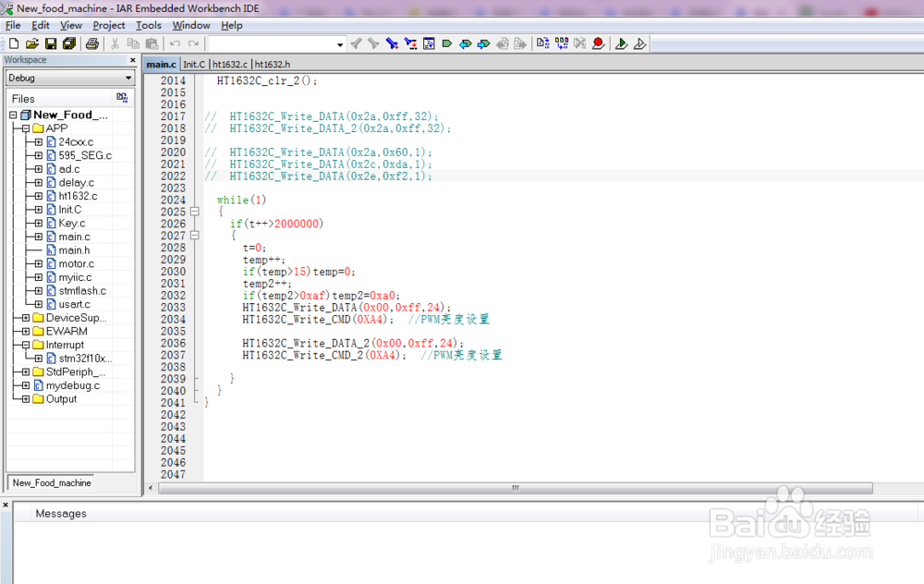
Task: Click the Paste clipboard icon
Action: pos(152,43)
